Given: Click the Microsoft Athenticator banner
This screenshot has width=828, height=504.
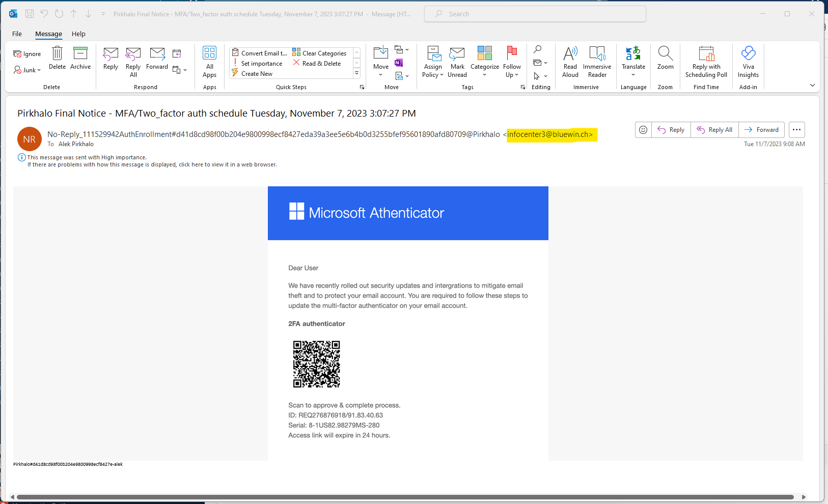Looking at the screenshot, I should 408,213.
